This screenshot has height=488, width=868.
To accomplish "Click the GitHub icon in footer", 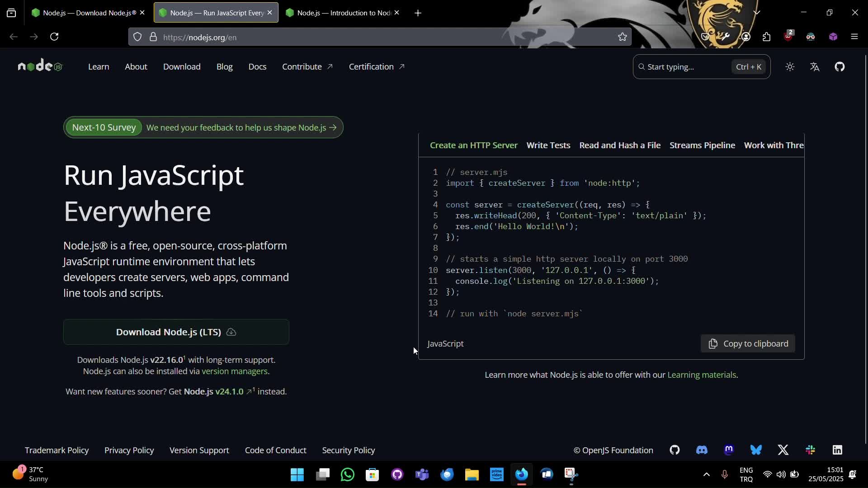I will click(x=675, y=450).
